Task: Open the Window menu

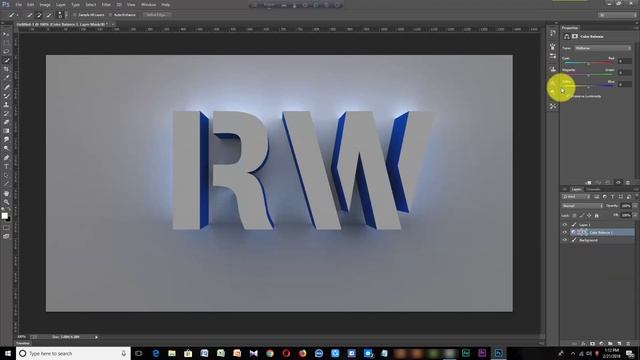Action: (148, 4)
